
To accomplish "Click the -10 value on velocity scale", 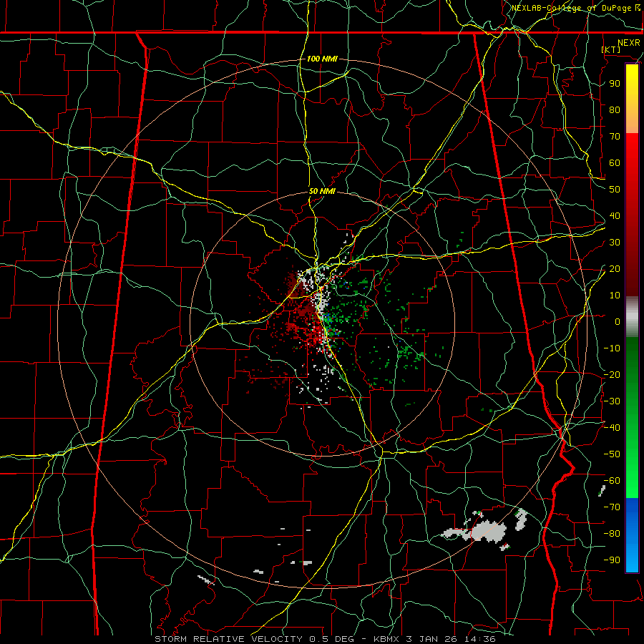I will coord(612,348).
